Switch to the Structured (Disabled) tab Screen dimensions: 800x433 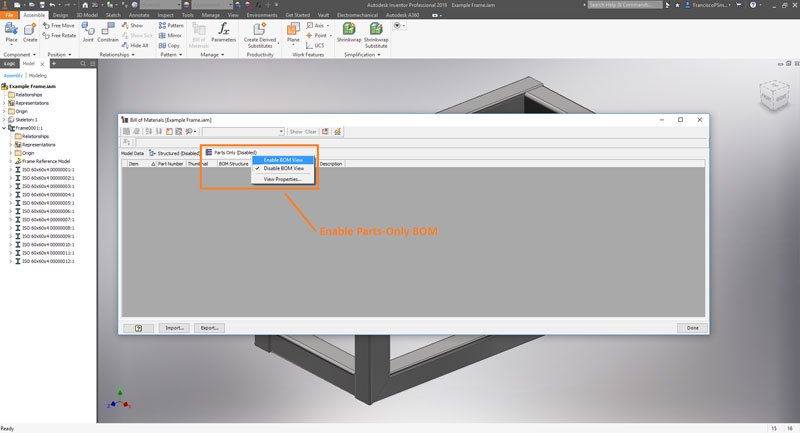point(174,153)
